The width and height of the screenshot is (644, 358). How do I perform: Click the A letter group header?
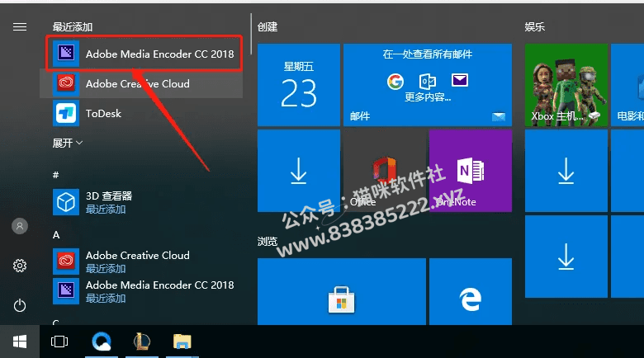(x=56, y=235)
